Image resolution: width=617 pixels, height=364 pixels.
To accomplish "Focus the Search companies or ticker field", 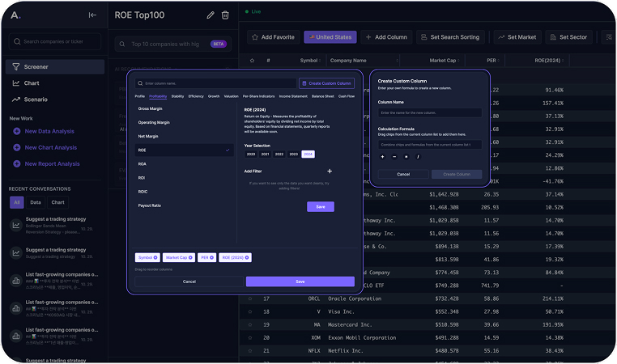I will [55, 41].
